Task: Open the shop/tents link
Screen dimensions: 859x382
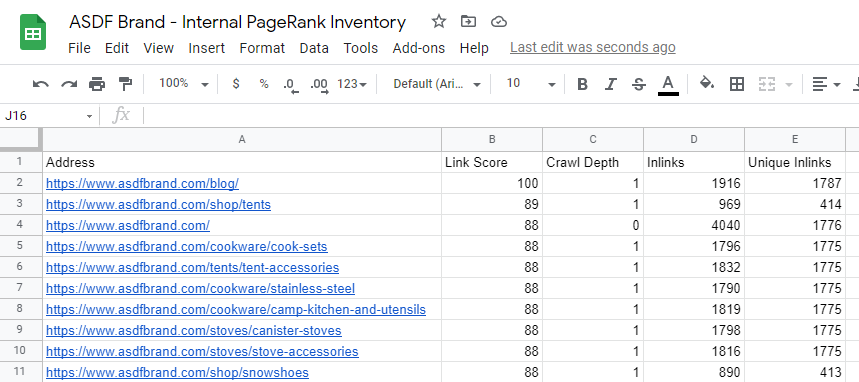Action: (158, 204)
